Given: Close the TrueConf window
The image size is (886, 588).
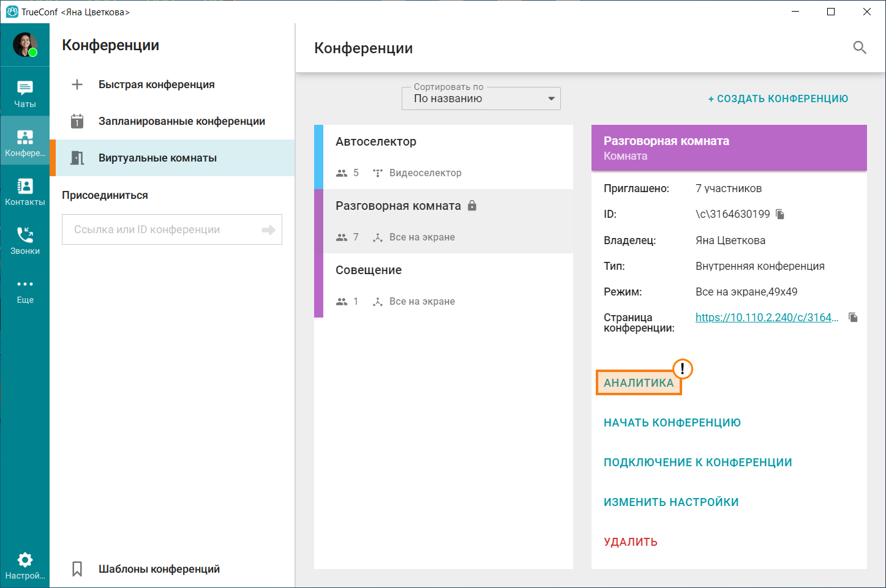Looking at the screenshot, I should (867, 12).
